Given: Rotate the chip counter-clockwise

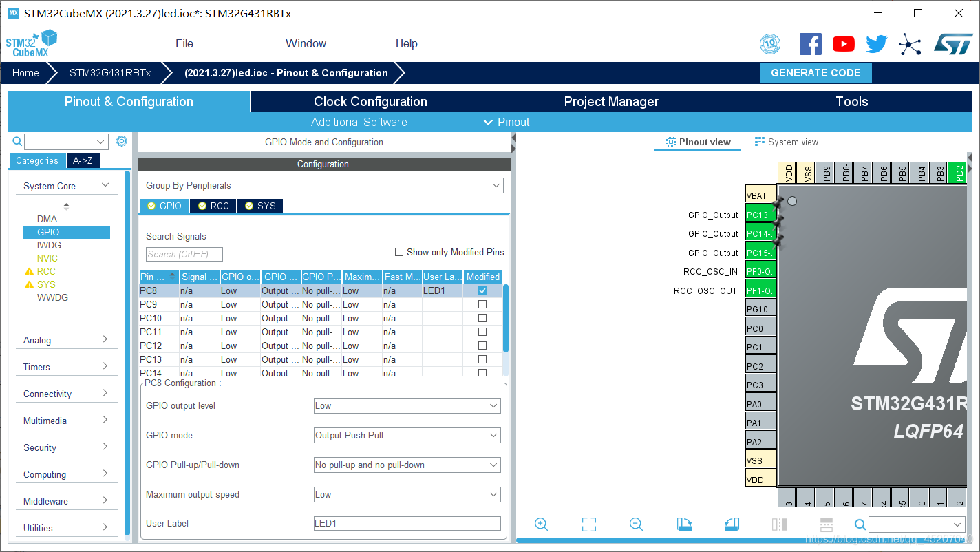Looking at the screenshot, I should tap(732, 524).
